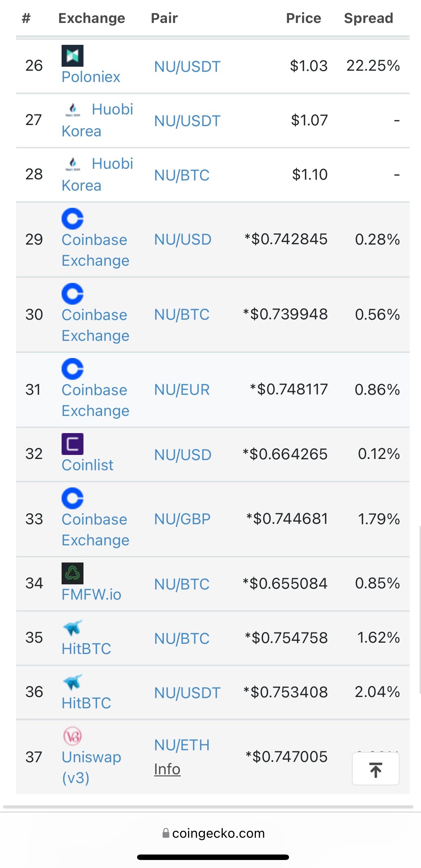Click the HitBTC logo in row 35
The width and height of the screenshot is (421, 868).
pos(73,628)
